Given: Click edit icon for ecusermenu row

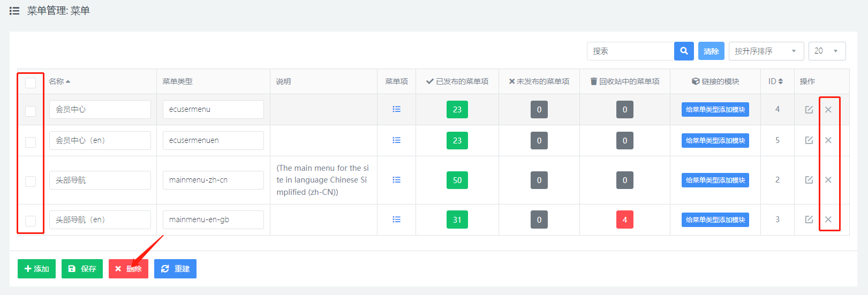Looking at the screenshot, I should (809, 109).
